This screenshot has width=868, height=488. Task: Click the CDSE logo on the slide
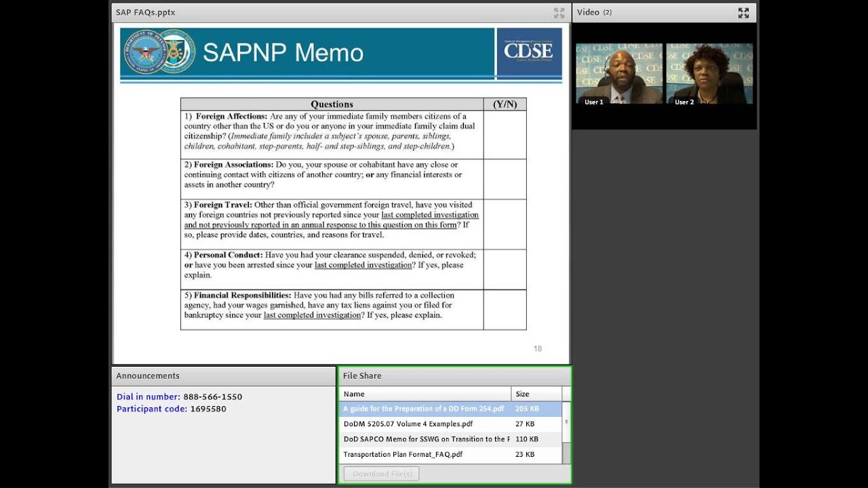tap(529, 52)
